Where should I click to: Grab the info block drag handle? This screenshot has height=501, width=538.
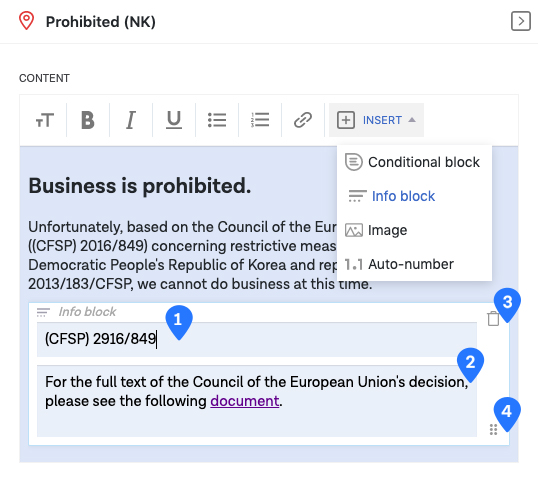pyautogui.click(x=493, y=429)
